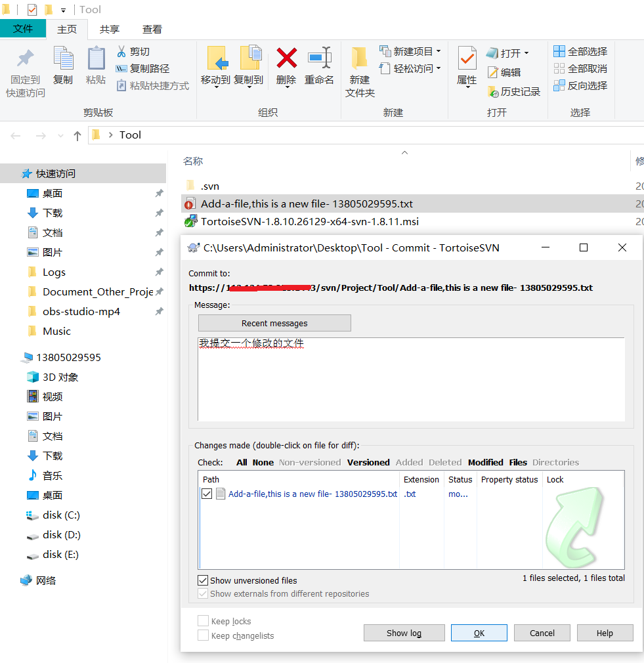Click the All check filter link
The width and height of the screenshot is (644, 663).
tap(242, 463)
